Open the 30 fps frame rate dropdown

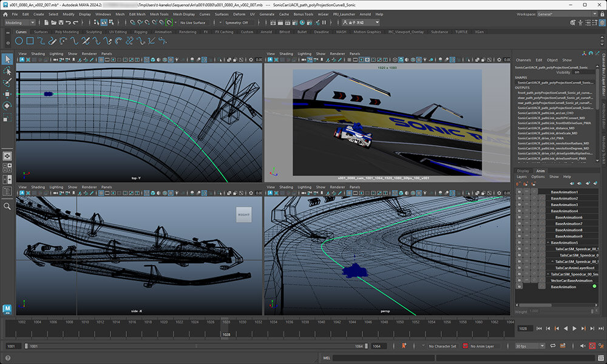pyautogui.click(x=530, y=346)
